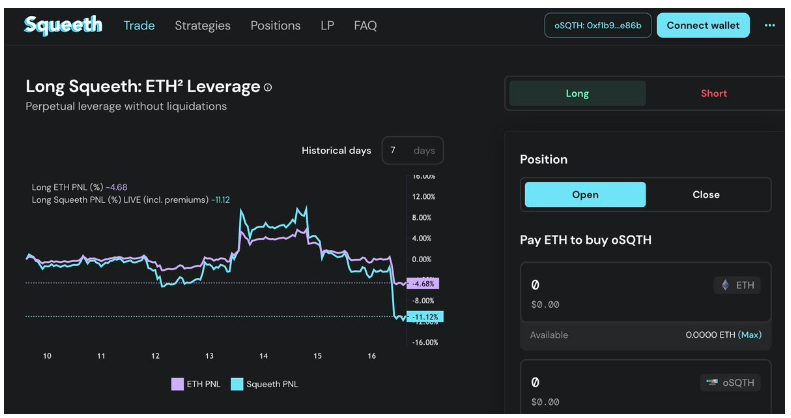Click the oSQTH token icon

712,383
